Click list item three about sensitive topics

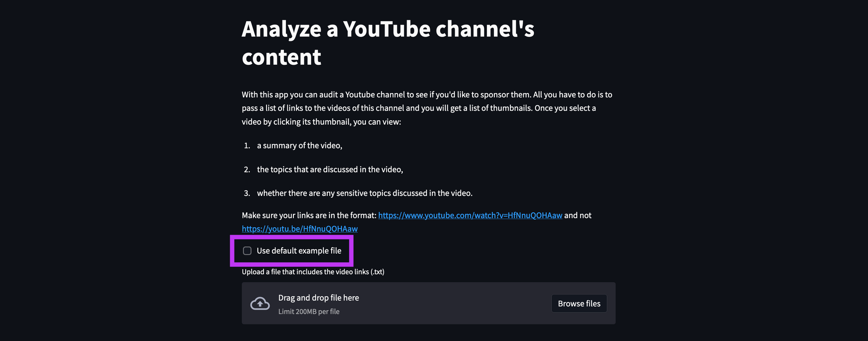[x=365, y=193]
